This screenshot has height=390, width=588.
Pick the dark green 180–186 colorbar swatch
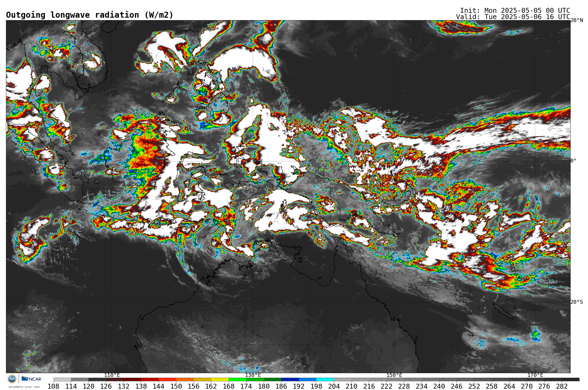tap(272, 379)
